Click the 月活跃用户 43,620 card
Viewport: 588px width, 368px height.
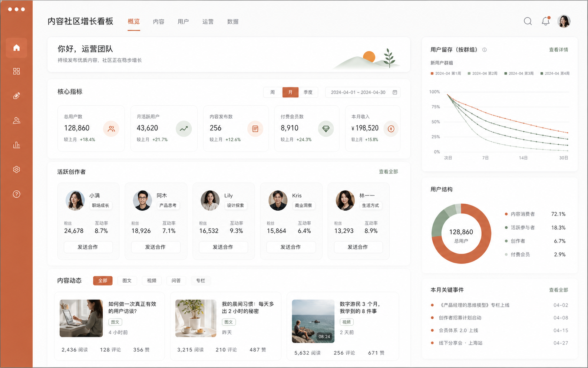(164, 128)
